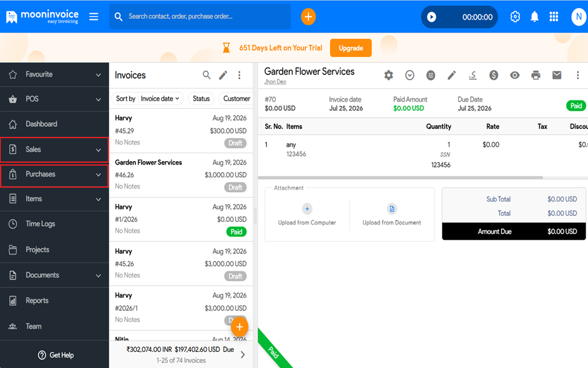Select Garden Flower Services invoice #46.26
Image resolution: width=588 pixels, height=368 pixels.
point(181,175)
